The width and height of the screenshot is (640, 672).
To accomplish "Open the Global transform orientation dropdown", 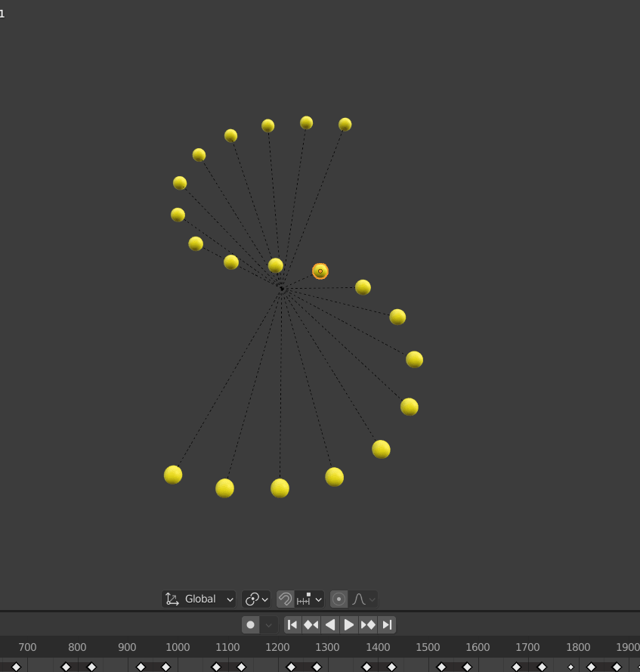I will (x=198, y=599).
